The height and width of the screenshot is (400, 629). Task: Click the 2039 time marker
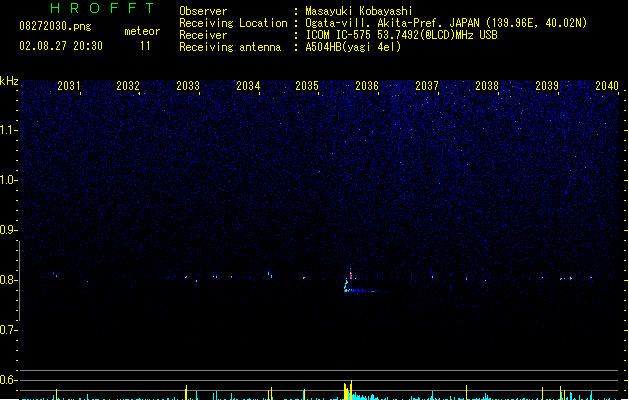(547, 86)
